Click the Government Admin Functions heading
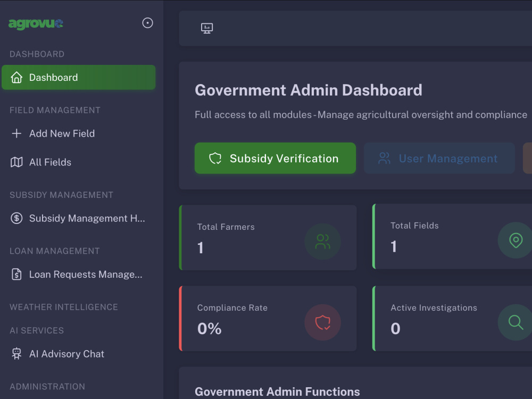This screenshot has height=399, width=532. [277, 392]
